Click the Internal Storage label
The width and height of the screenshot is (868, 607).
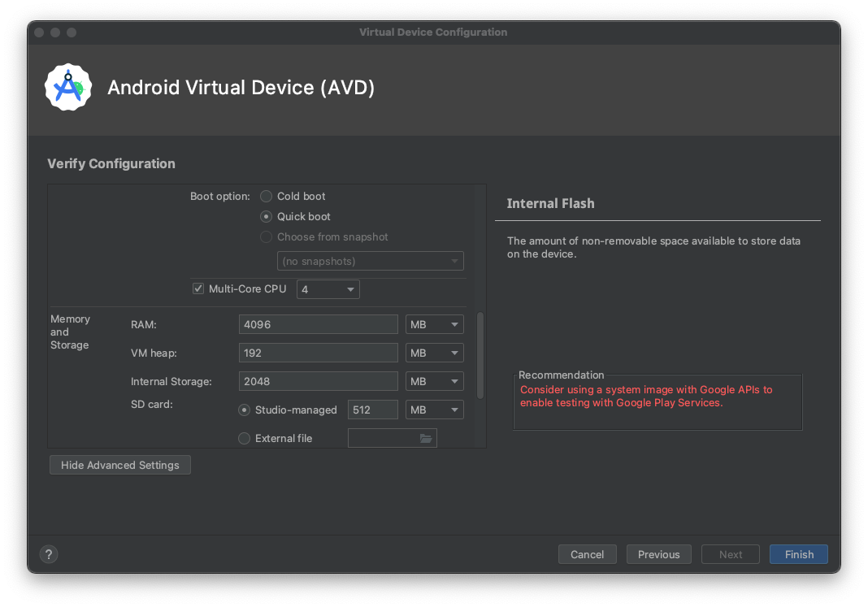(171, 381)
